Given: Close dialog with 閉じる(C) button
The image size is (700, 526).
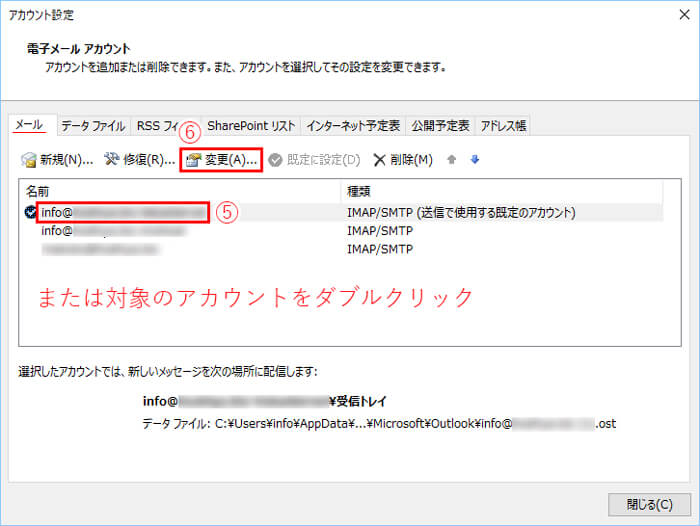Looking at the screenshot, I should [649, 505].
